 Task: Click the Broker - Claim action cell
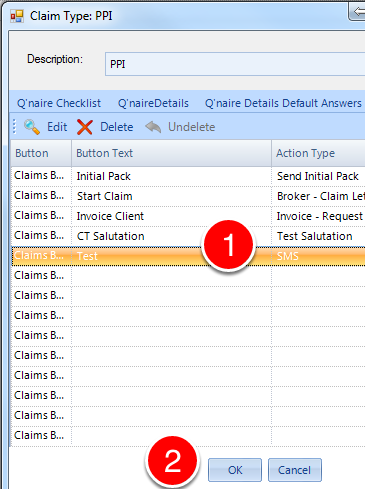(318, 196)
